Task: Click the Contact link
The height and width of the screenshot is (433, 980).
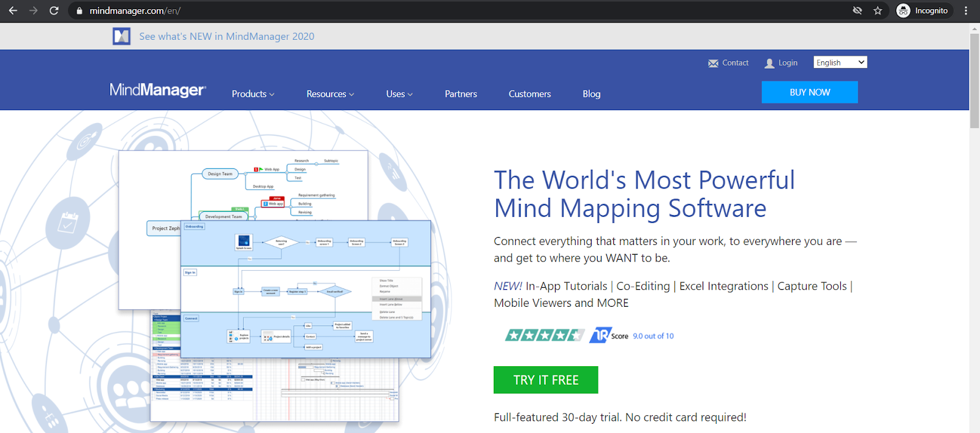Action: [x=735, y=62]
